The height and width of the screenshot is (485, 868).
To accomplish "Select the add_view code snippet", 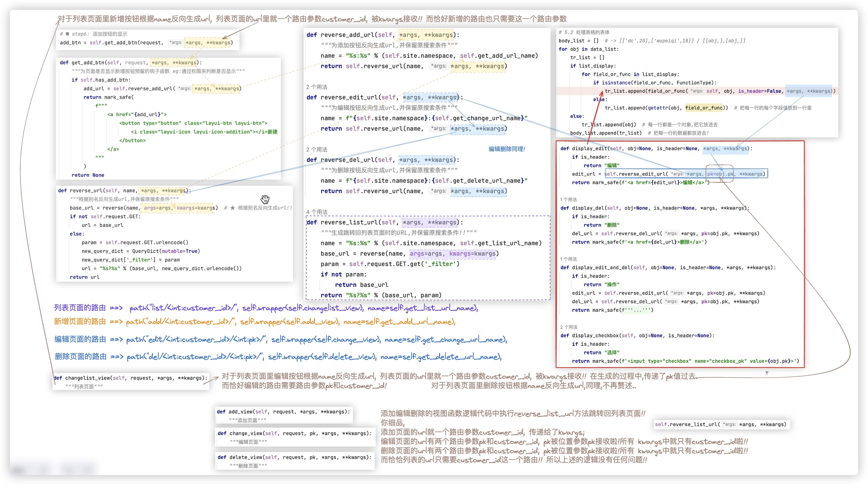I will click(x=284, y=415).
